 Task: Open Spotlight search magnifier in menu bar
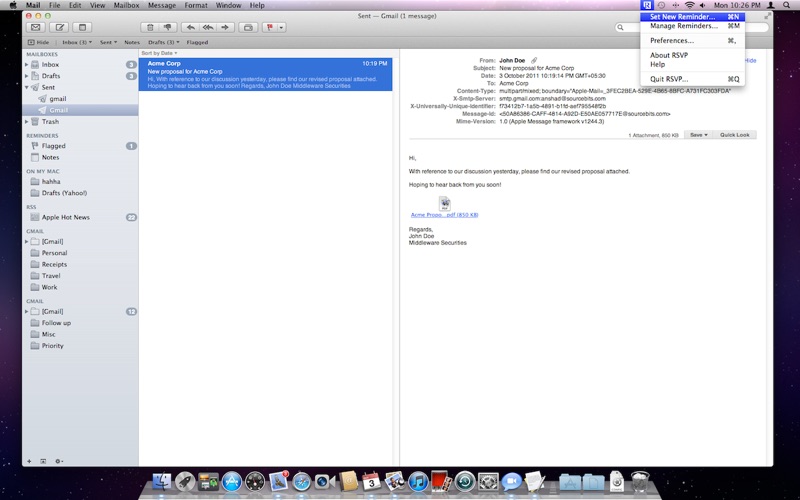(786, 5)
